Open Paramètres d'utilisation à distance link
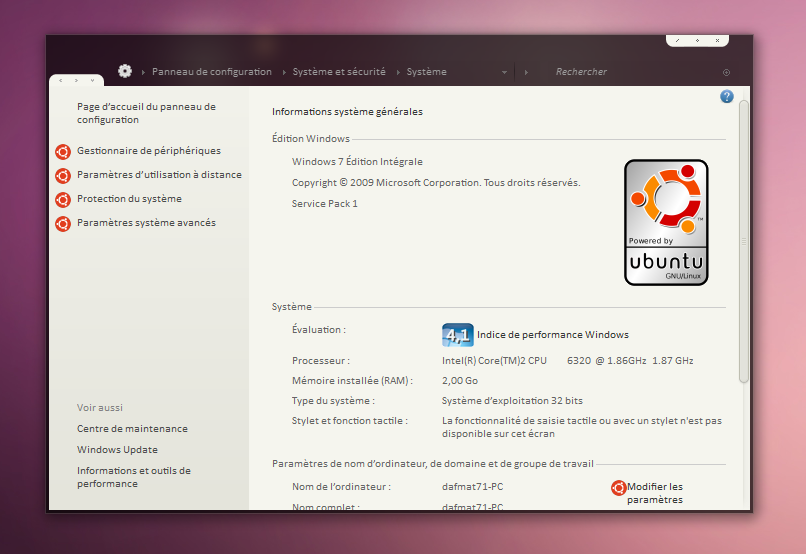The width and height of the screenshot is (806, 554). [159, 175]
